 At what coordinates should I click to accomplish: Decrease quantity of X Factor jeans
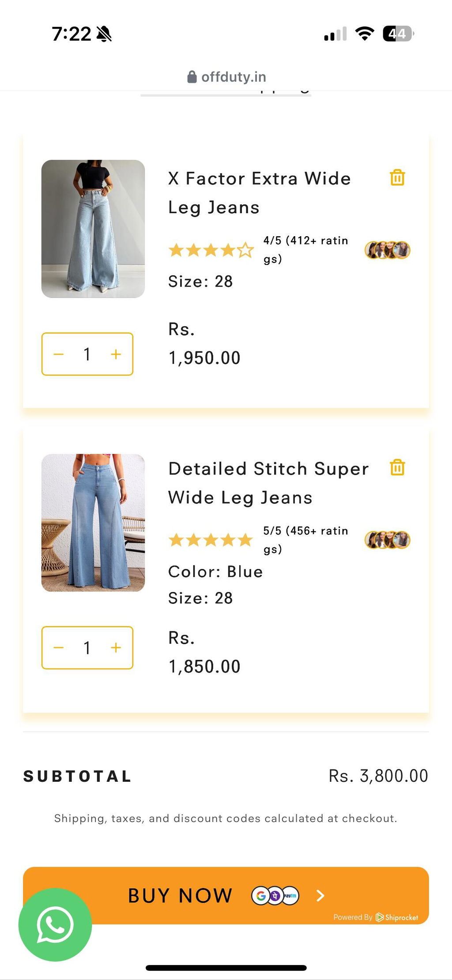[59, 354]
